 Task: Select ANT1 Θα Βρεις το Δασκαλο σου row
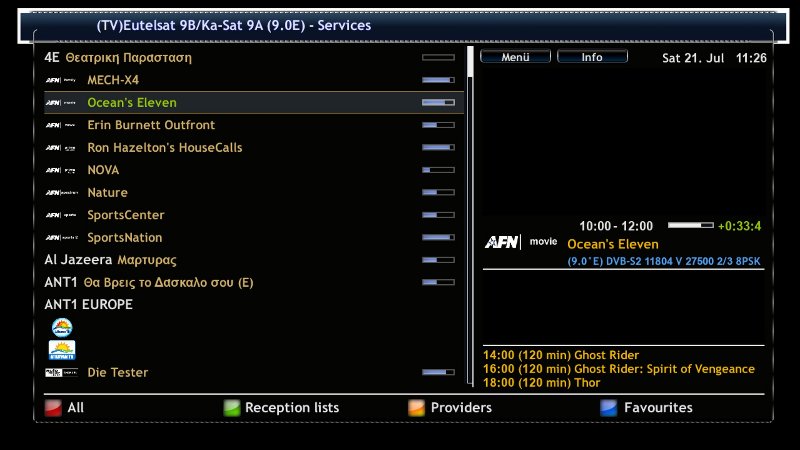pos(254,282)
